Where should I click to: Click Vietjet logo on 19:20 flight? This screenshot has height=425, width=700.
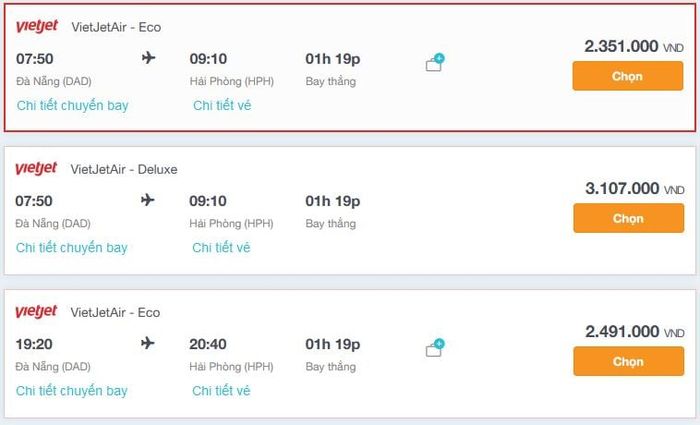[x=36, y=311]
